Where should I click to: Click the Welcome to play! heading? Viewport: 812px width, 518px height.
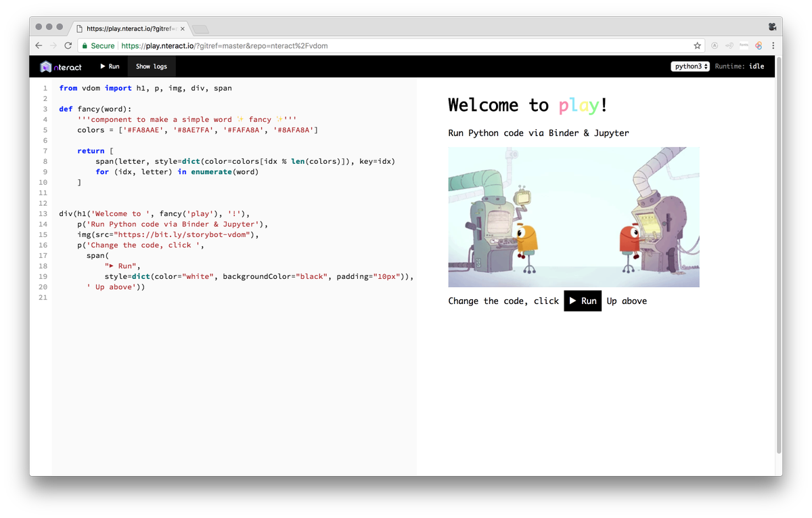click(528, 105)
